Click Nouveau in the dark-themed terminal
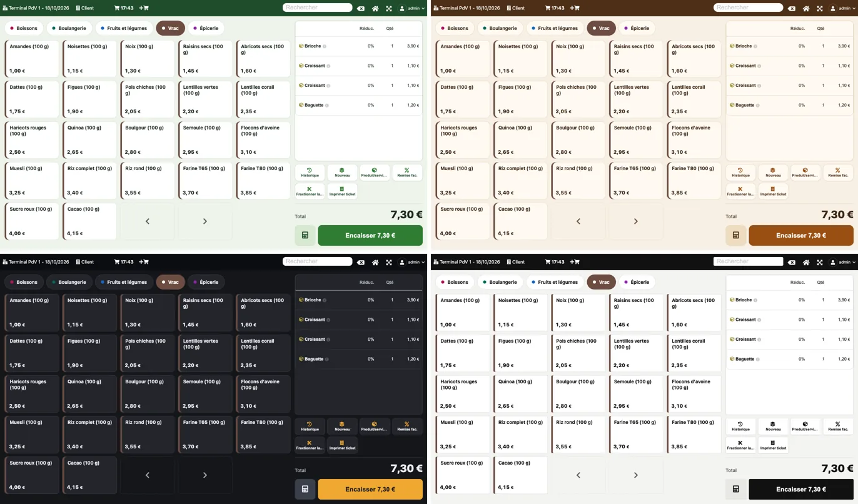Viewport: 858px width, 504px height. coord(343,426)
